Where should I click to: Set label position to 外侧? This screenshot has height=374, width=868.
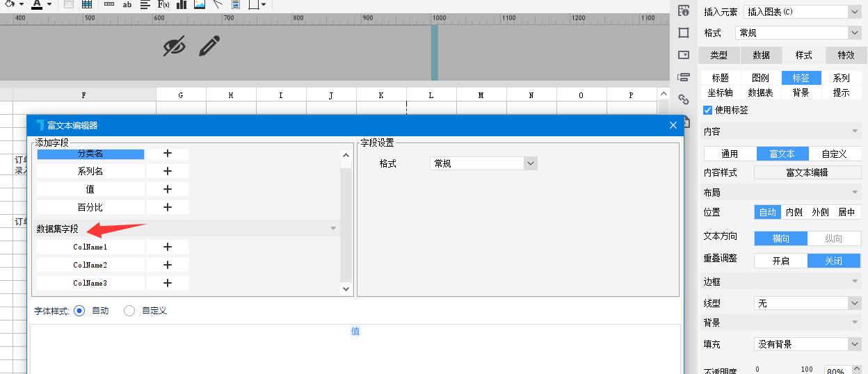[x=820, y=212]
